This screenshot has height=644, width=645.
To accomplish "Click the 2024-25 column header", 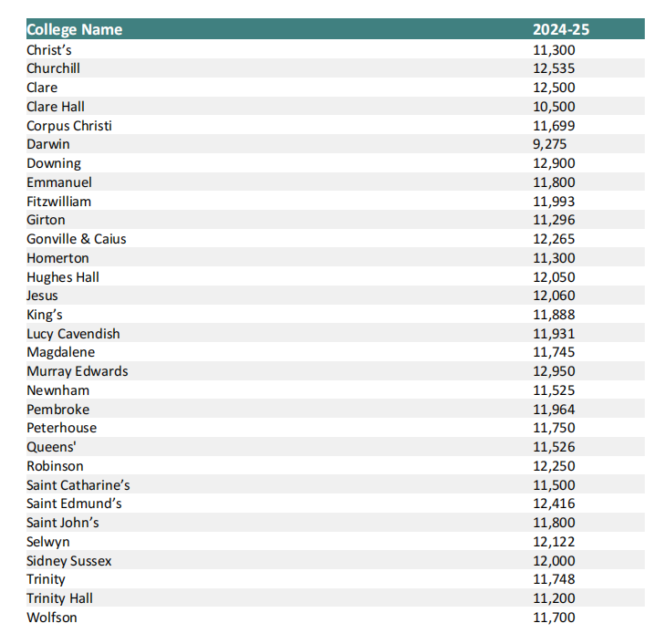I will coord(561,29).
